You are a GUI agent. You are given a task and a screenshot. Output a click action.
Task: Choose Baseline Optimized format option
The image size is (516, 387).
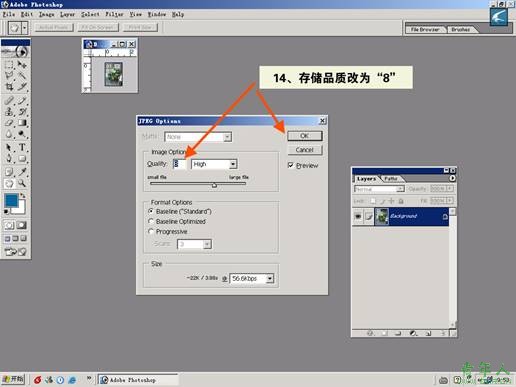tap(151, 221)
